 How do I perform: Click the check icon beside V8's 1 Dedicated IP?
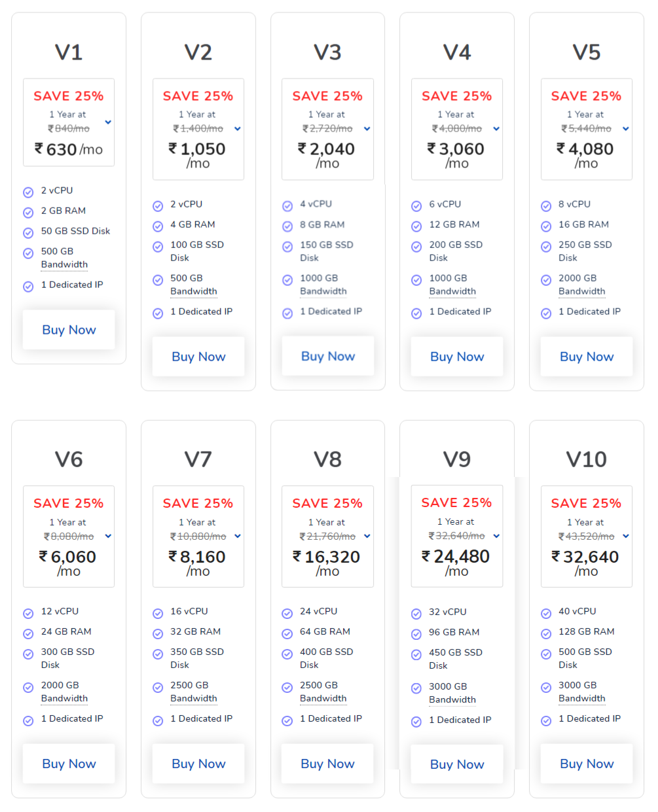click(x=287, y=720)
